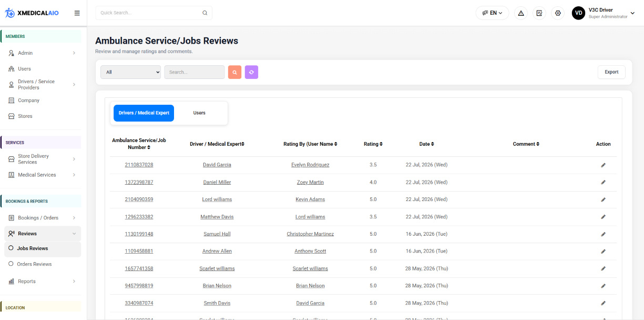Open Company in the sidebar
Screen dimensions: 644x320
coord(28,101)
